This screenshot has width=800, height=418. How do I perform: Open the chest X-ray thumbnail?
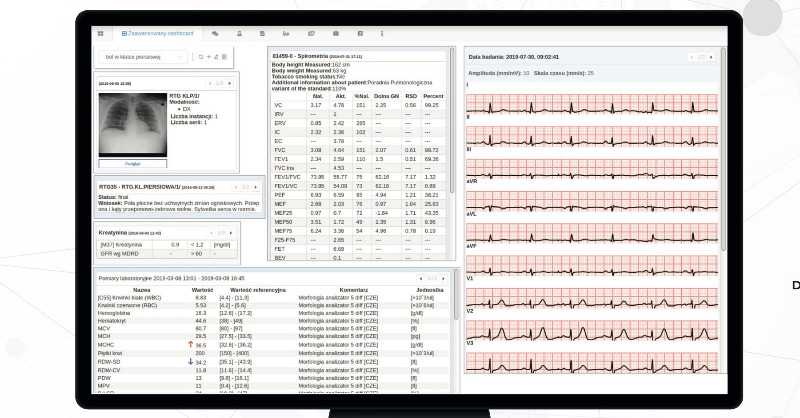133,125
